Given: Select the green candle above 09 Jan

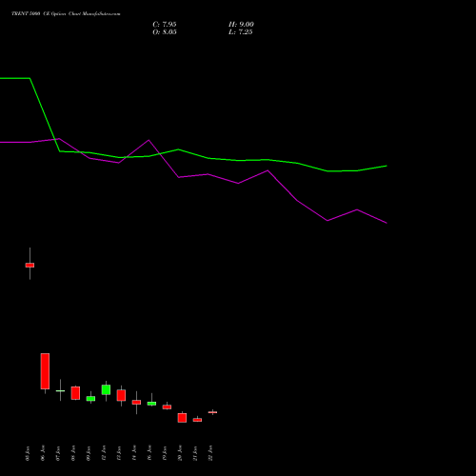Looking at the screenshot, I should pyautogui.click(x=90, y=398).
